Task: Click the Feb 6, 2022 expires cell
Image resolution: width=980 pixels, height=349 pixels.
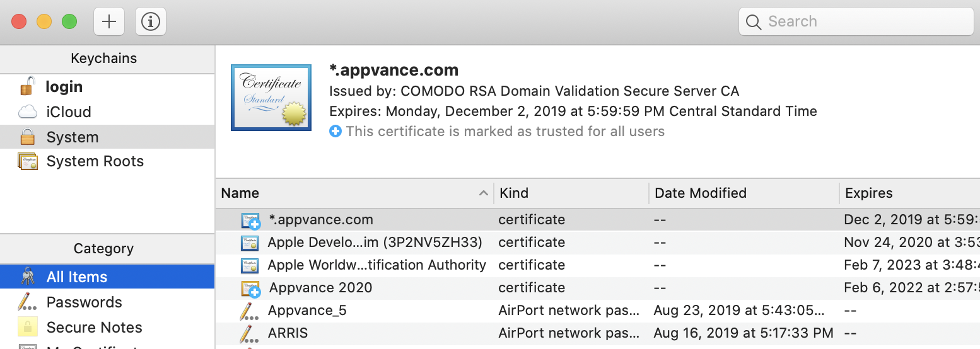Action: (911, 288)
